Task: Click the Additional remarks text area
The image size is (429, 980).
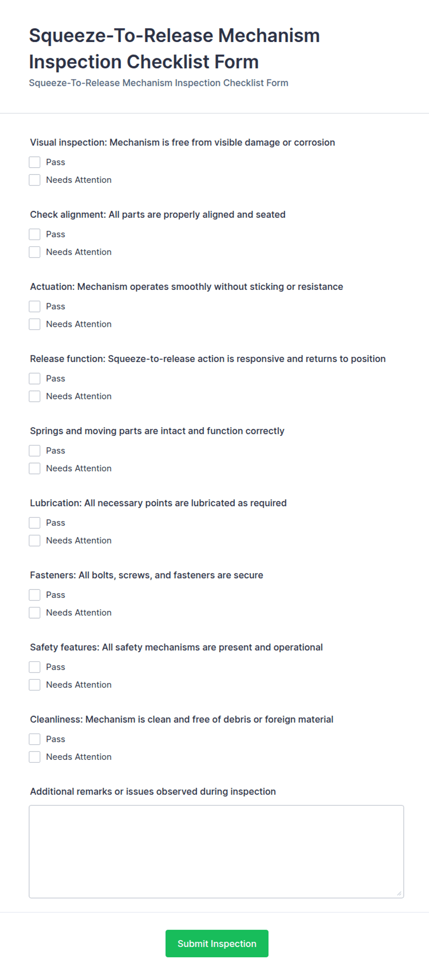Action: tap(216, 852)
